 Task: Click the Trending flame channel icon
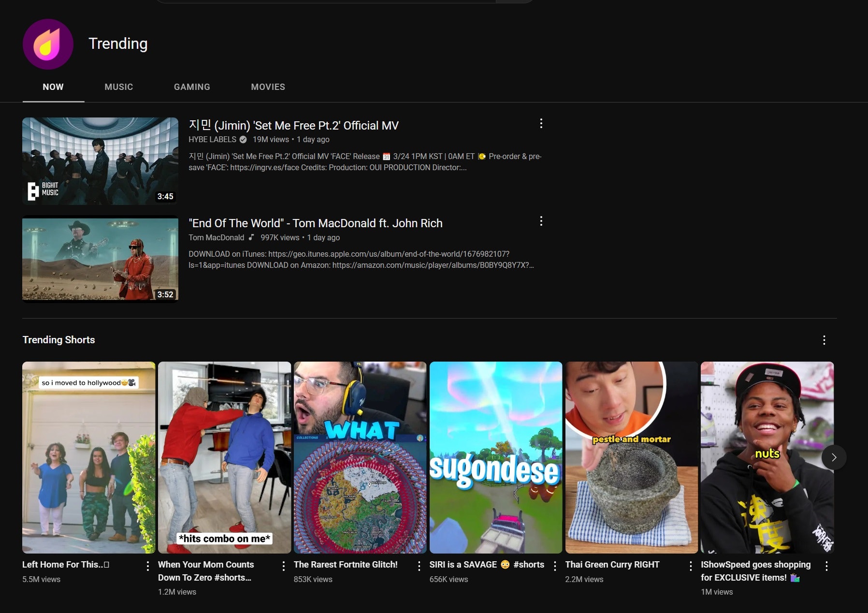click(48, 44)
